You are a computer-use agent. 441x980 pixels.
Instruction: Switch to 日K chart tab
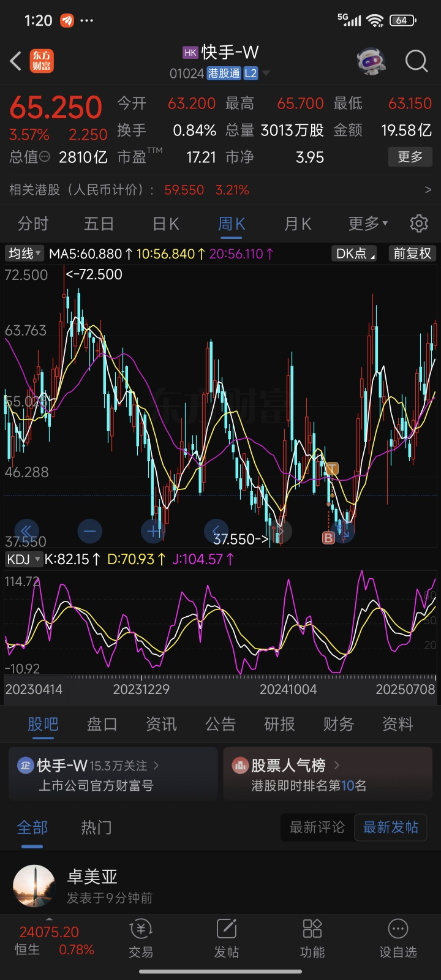[165, 224]
